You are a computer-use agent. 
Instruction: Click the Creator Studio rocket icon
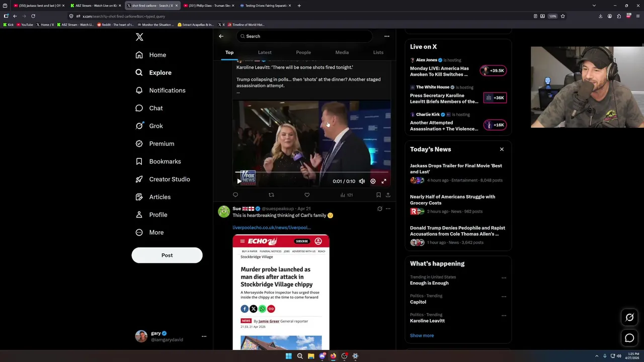click(x=139, y=179)
